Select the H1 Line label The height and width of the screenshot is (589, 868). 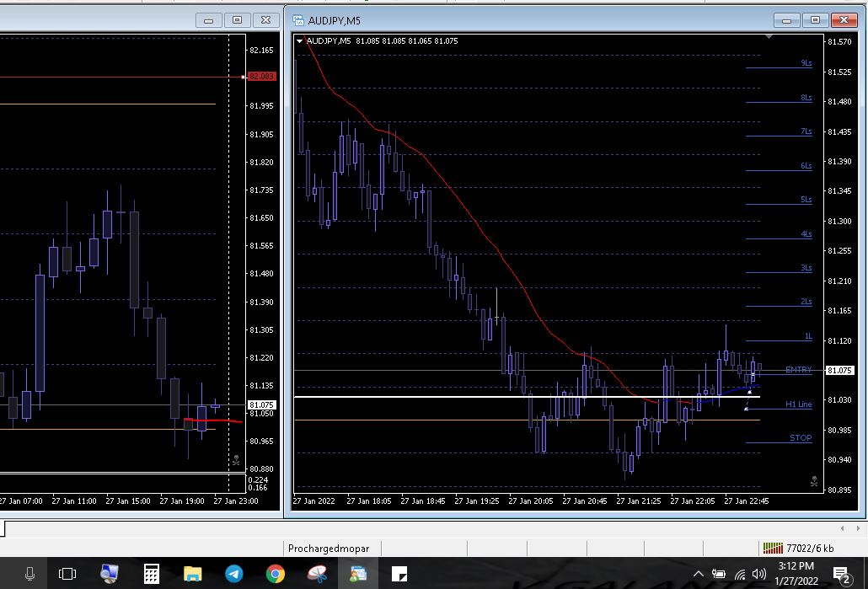(x=798, y=404)
